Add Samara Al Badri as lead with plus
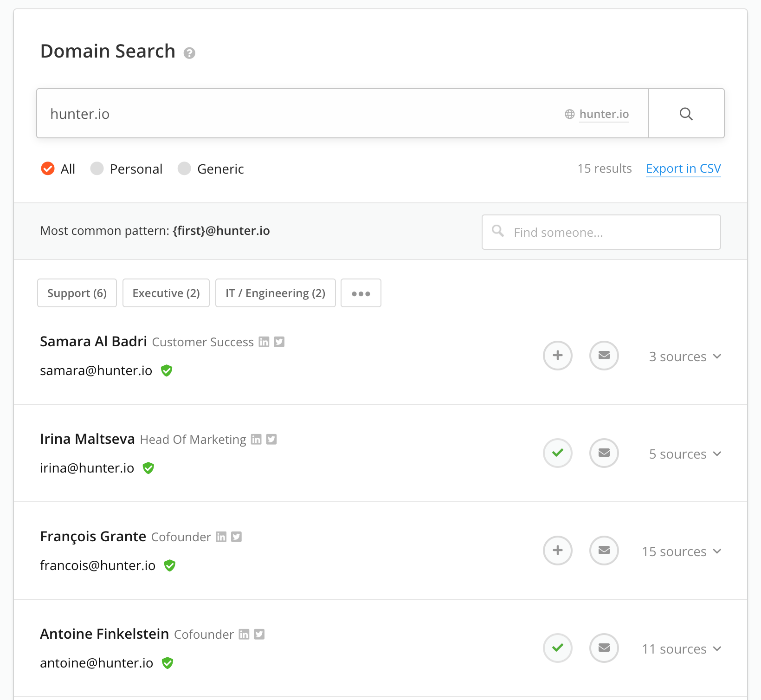 [x=558, y=356]
